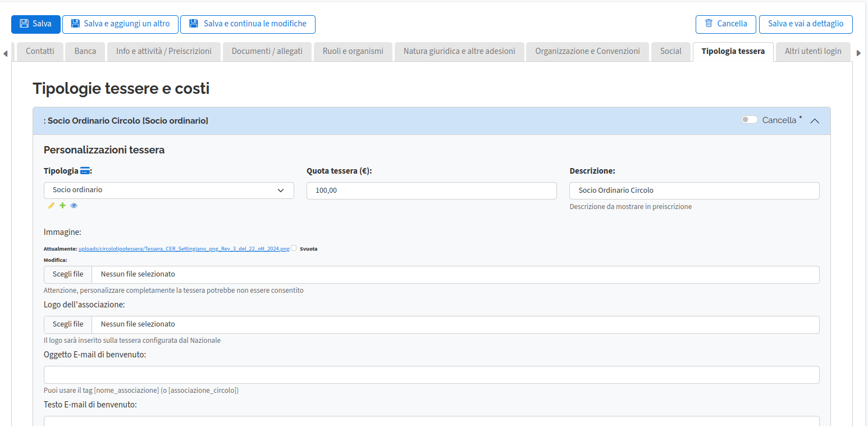Switch to the Social tab
The width and height of the screenshot is (868, 426).
point(671,51)
